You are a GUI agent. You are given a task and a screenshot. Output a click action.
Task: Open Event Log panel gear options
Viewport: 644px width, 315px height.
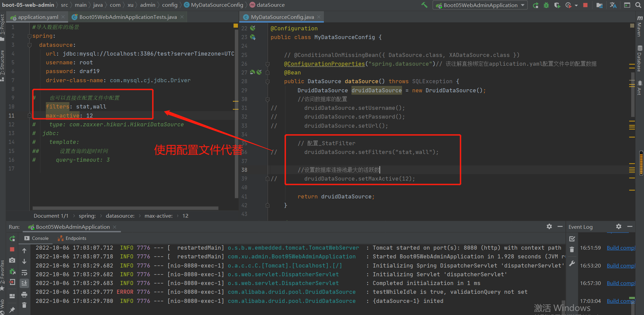[619, 227]
